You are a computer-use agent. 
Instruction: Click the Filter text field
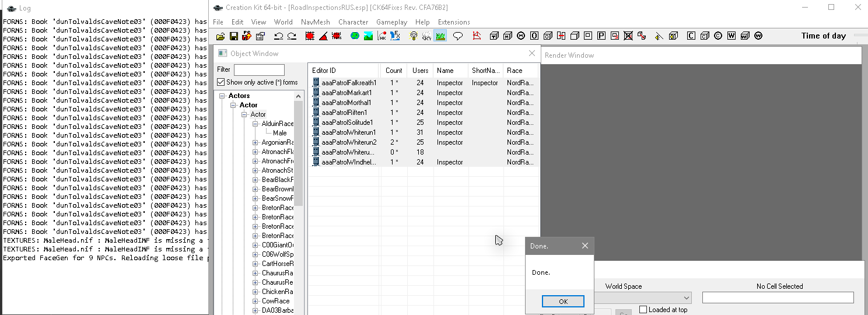pyautogui.click(x=259, y=70)
